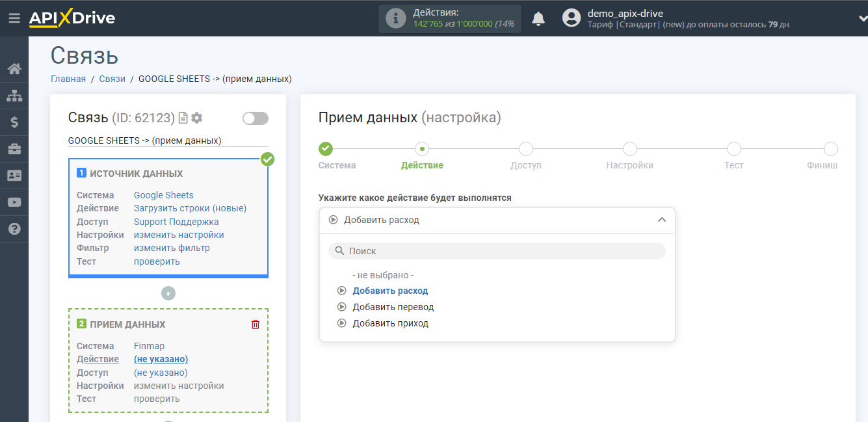Image resolution: width=868 pixels, height=422 pixels.
Task: Click ПРИЕМ ДАННЫХ block header
Action: (127, 324)
